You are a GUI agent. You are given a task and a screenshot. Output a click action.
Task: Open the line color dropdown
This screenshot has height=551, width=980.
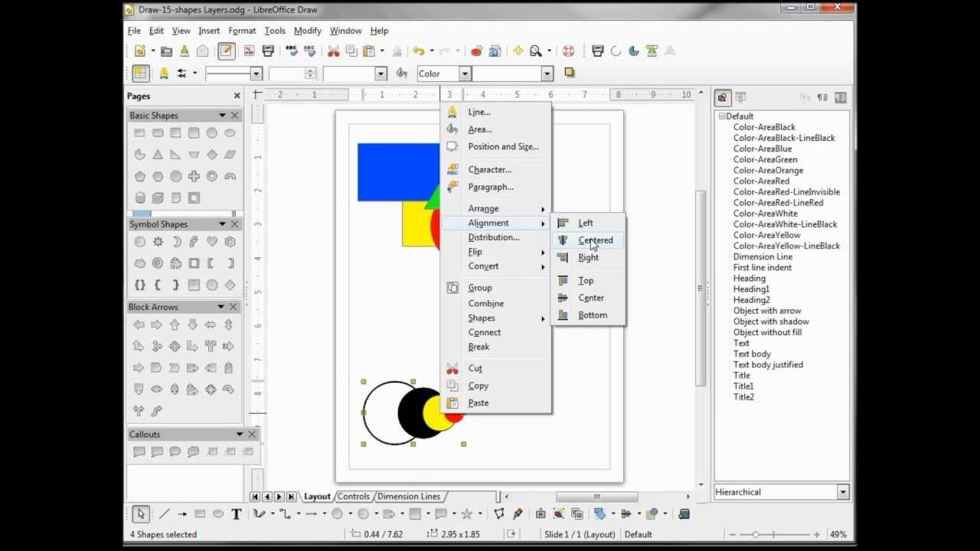tap(381, 73)
